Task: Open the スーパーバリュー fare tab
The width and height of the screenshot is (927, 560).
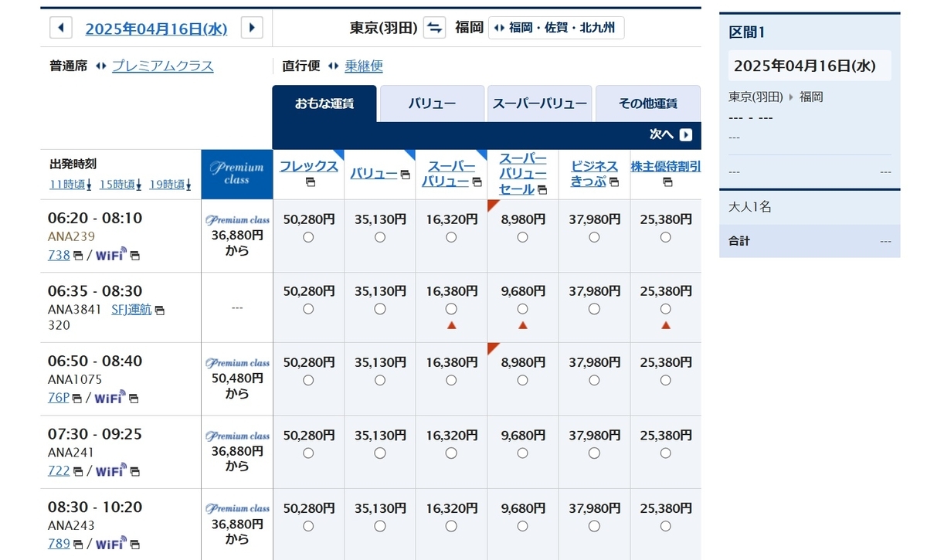Action: (539, 104)
